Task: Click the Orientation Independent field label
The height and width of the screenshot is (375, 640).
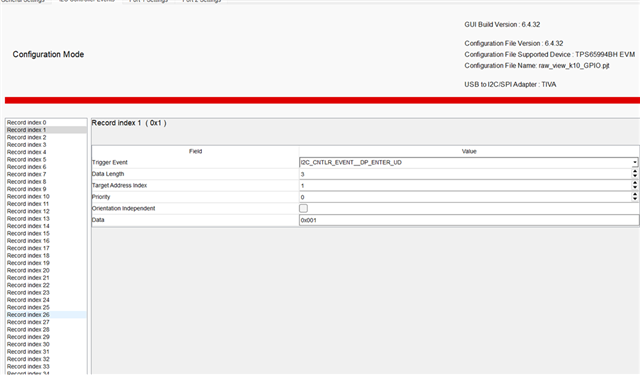Action: (x=123, y=208)
